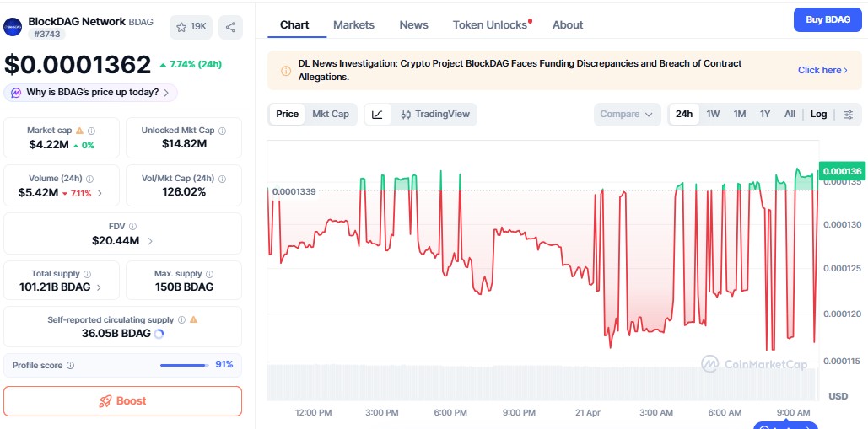Screen dimensions: 868x429
Task: Click the $14.82M unlocked cap value
Action: pos(184,144)
